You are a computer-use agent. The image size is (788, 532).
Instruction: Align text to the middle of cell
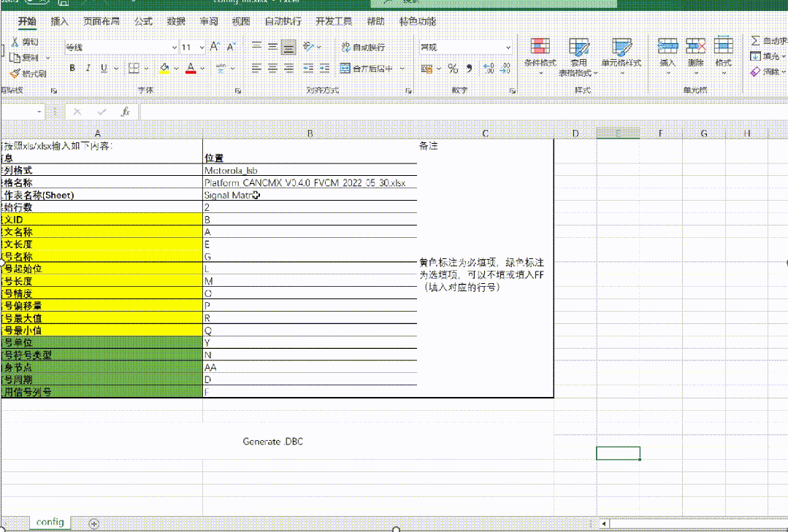coord(272,47)
